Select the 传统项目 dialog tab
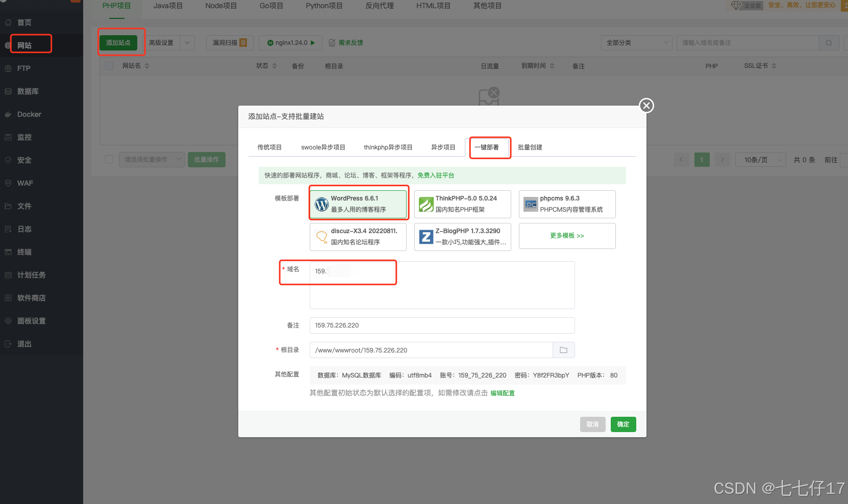This screenshot has width=848, height=504. [269, 147]
